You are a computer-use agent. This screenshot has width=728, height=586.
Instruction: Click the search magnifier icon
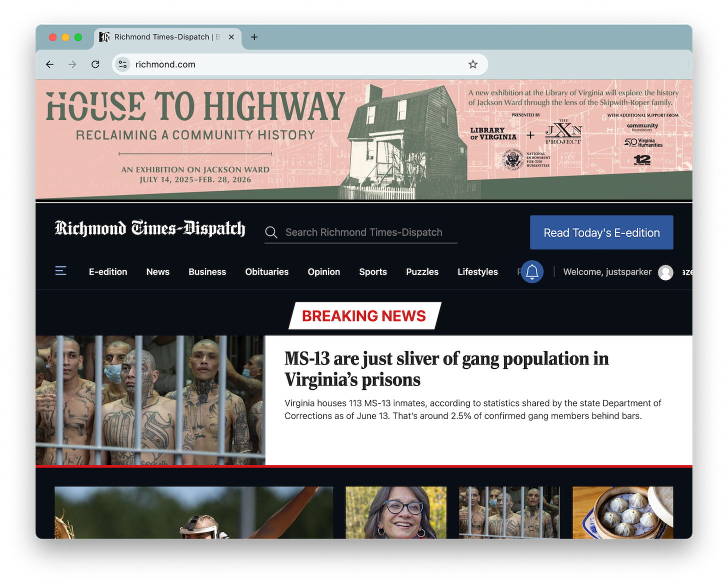271,232
